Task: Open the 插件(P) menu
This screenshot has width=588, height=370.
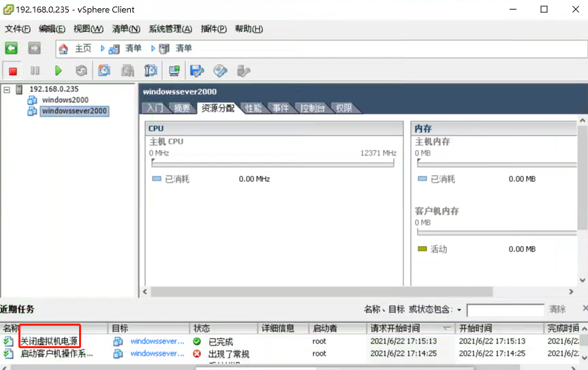Action: [213, 29]
